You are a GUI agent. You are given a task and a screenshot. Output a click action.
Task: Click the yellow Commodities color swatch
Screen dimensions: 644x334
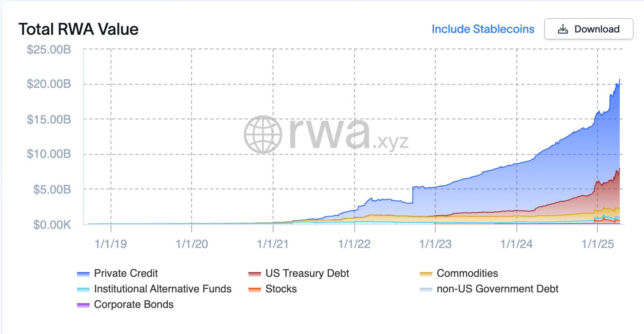click(x=426, y=274)
